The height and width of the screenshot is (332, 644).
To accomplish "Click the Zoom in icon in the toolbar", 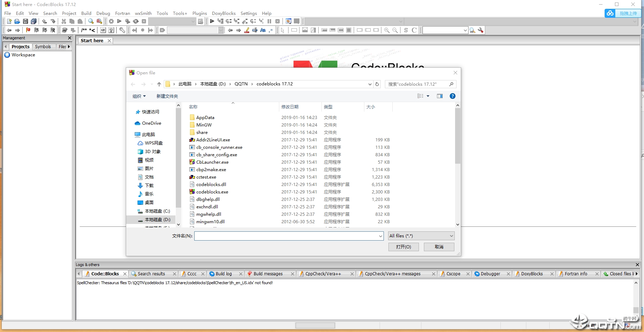I will (x=387, y=30).
